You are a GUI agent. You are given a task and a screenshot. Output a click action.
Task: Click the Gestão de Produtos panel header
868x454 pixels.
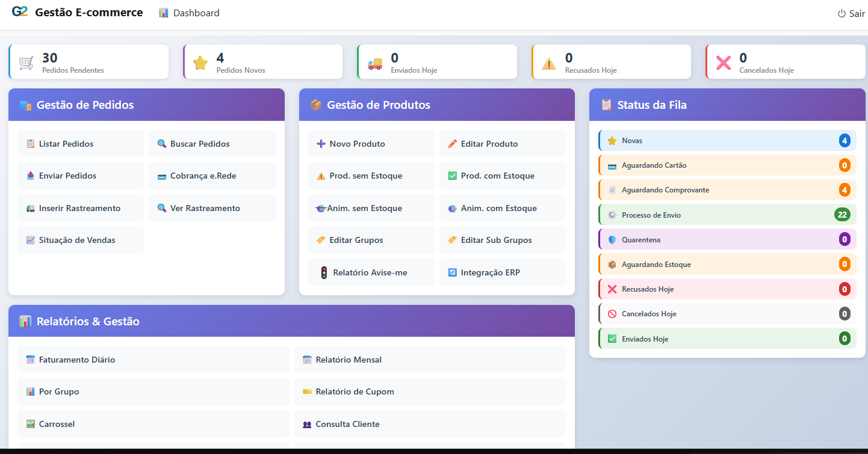(437, 105)
